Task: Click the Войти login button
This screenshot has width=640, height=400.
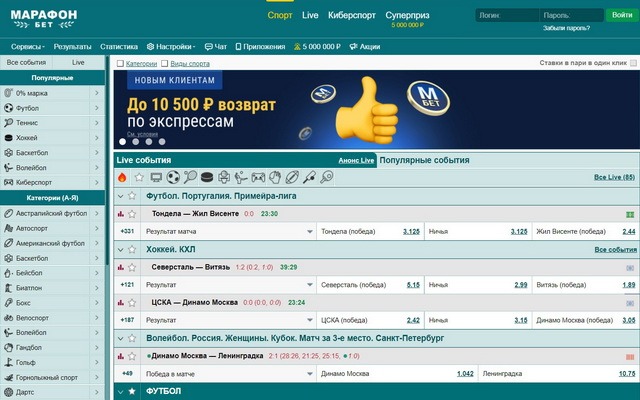Action: click(x=622, y=15)
